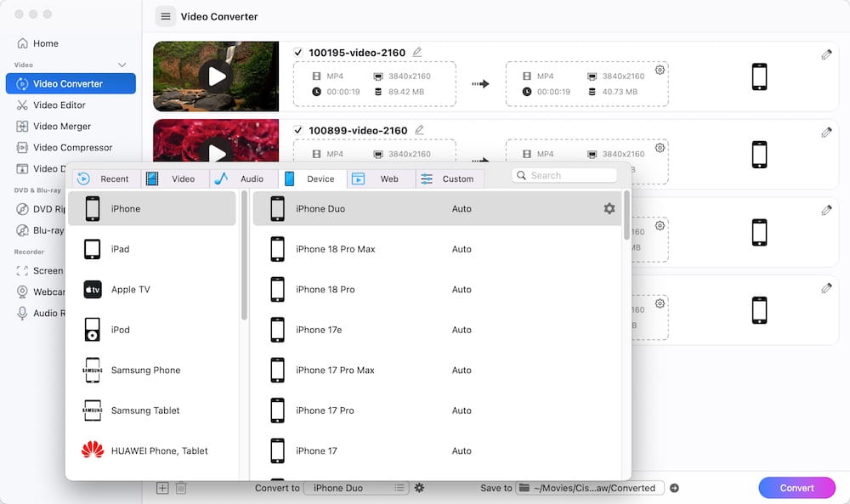Open settings gear for iPhone Duo preset
This screenshot has height=504, width=850.
click(609, 208)
